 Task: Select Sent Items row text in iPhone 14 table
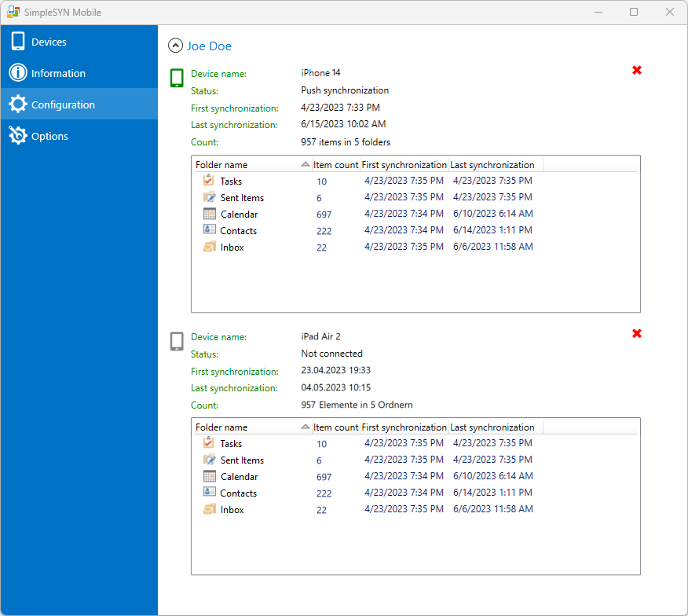[x=242, y=198]
